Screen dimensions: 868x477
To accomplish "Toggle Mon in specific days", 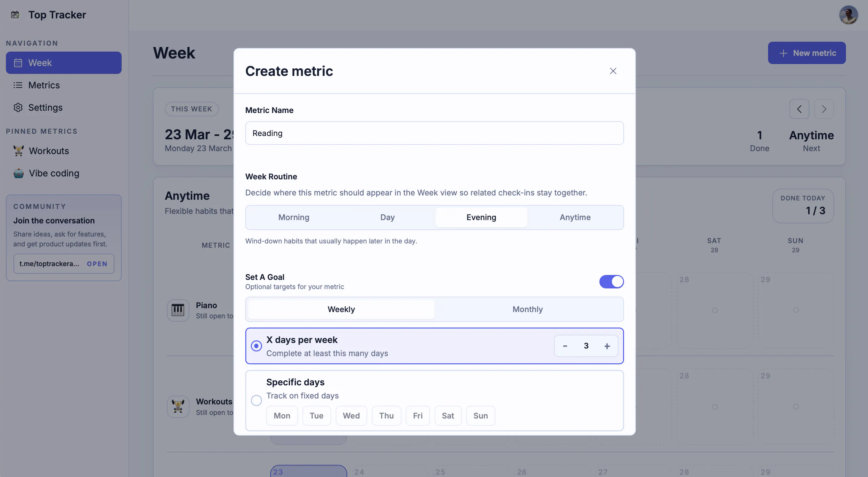I will tap(282, 416).
